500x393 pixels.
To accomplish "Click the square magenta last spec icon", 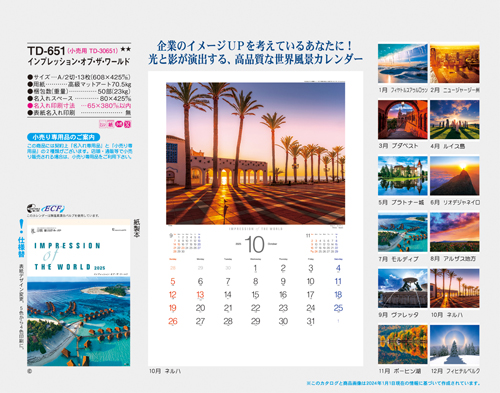I will coord(127,124).
